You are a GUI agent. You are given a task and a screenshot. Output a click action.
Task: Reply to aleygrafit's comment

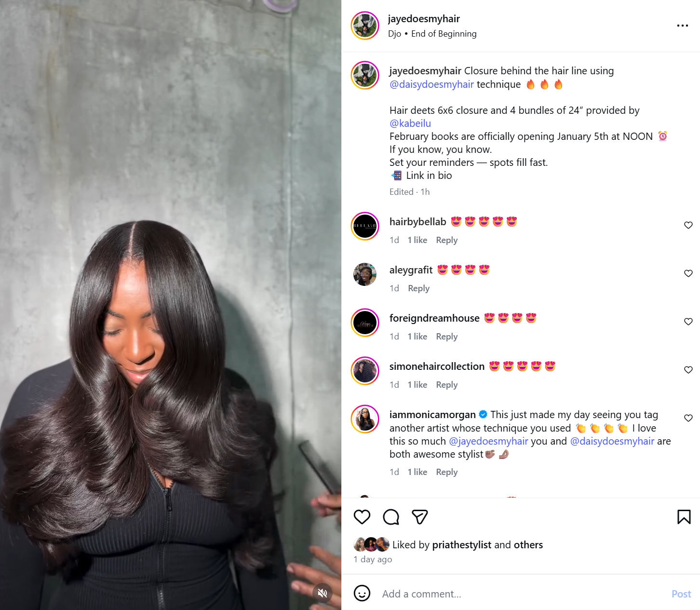click(418, 288)
